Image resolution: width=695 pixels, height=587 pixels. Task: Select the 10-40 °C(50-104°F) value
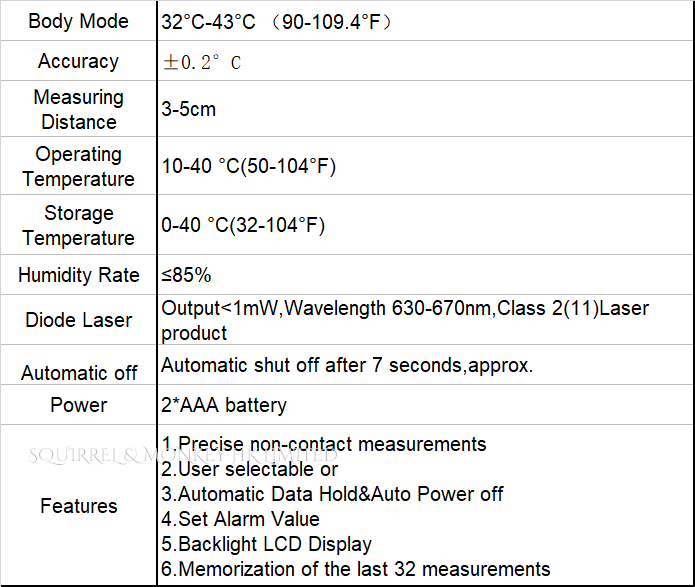pyautogui.click(x=249, y=166)
